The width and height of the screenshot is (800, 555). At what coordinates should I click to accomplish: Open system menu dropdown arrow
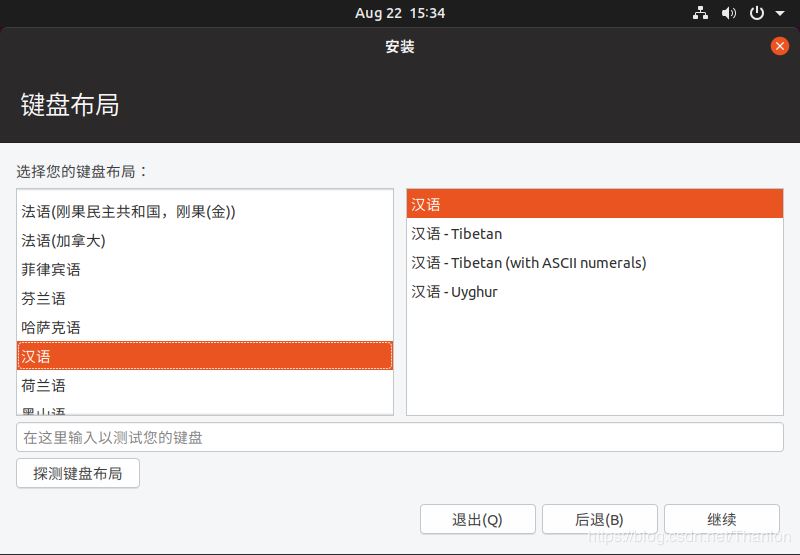[x=778, y=14]
